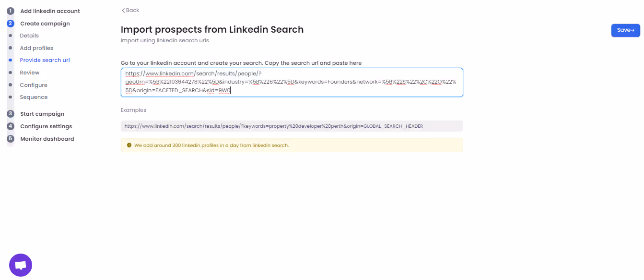The height and width of the screenshot is (280, 644).
Task: Click the 'Go to your linkedin account' instruction text
Action: pos(241,63)
